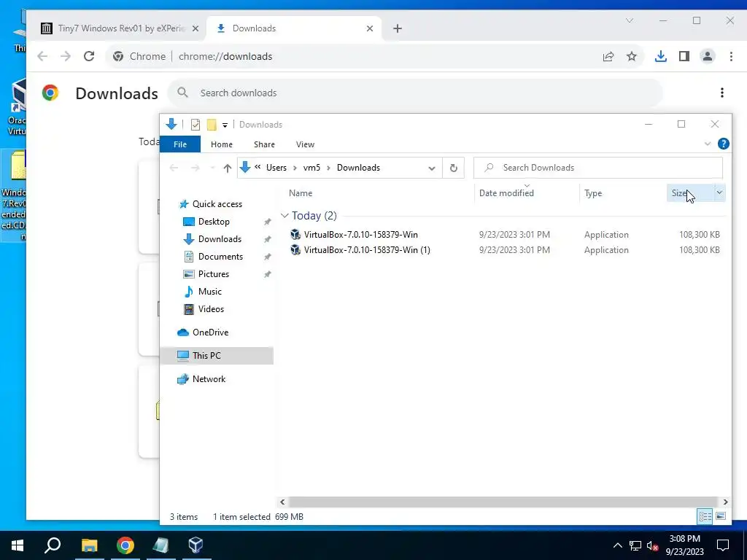The height and width of the screenshot is (560, 747).
Task: Open the Share ribbon tab
Action: [x=264, y=144]
